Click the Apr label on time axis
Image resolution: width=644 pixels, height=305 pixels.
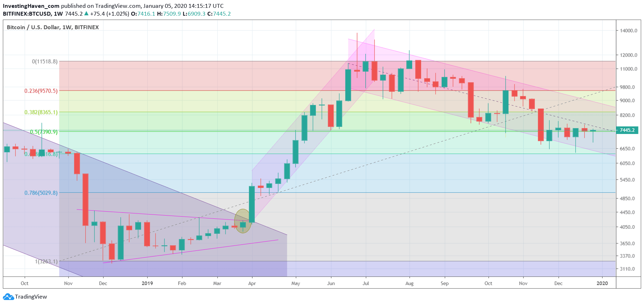[252, 284]
